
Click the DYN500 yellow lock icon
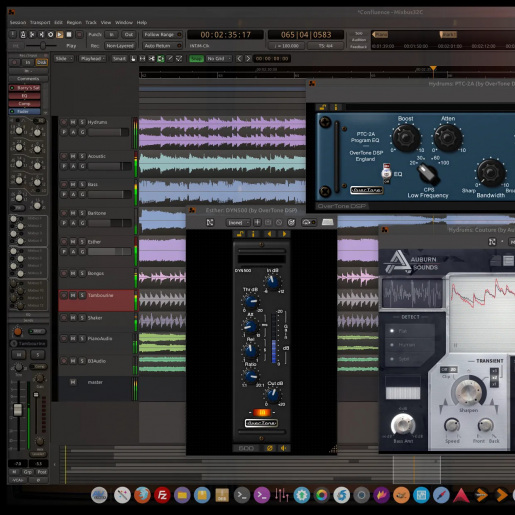(240, 234)
